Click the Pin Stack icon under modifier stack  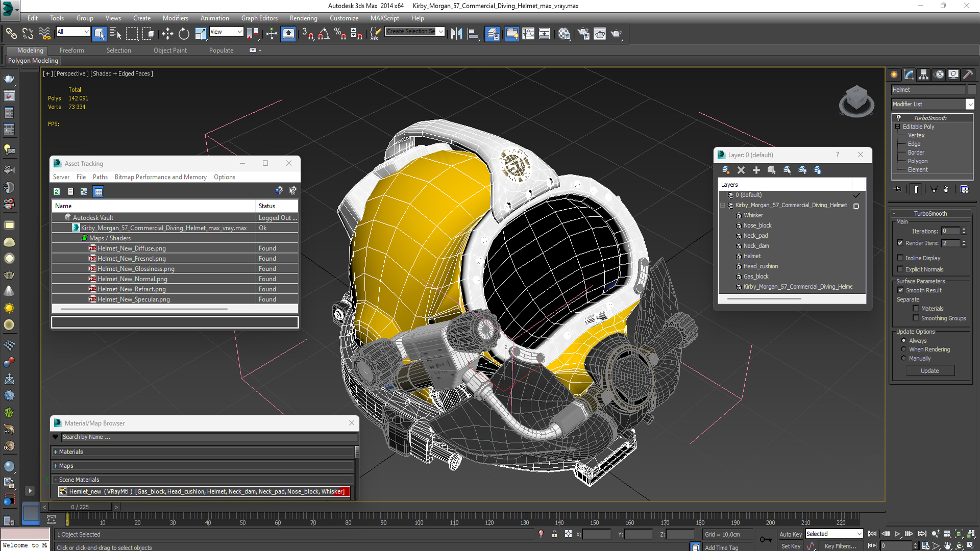coord(898,189)
